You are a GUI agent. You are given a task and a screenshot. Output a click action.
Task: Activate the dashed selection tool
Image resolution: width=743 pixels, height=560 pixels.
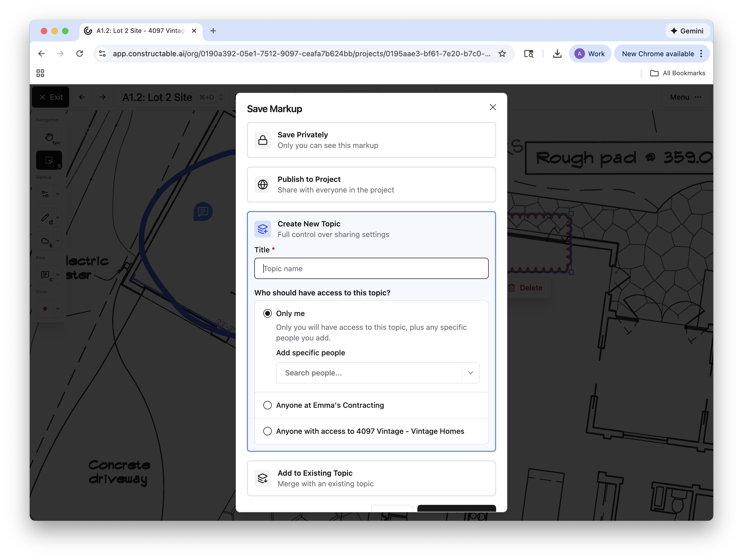click(x=49, y=160)
